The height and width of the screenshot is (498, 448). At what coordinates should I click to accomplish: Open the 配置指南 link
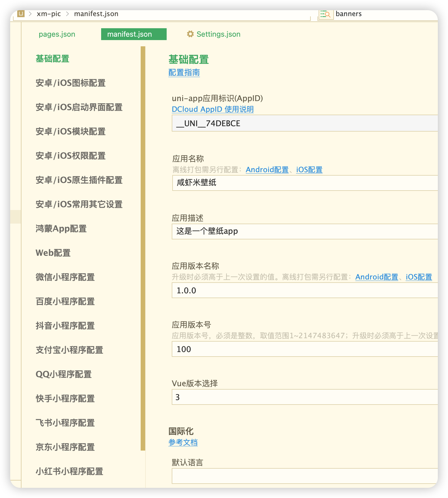point(184,73)
